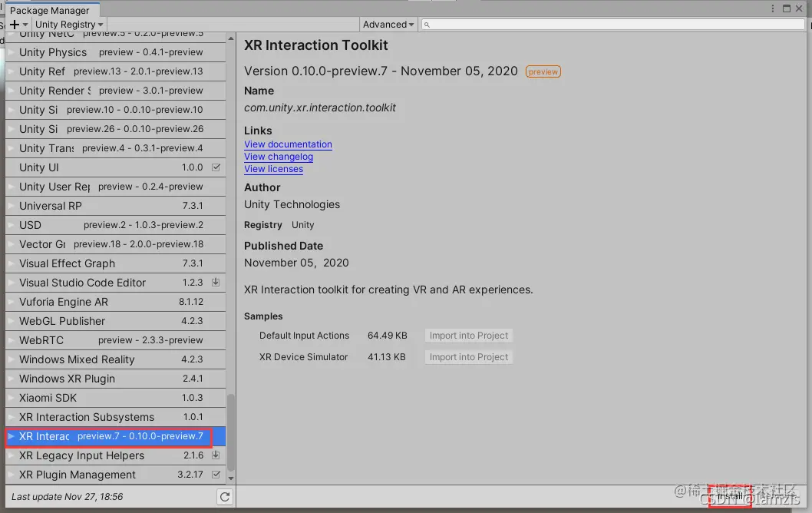Import the Default Input Actions sample

[469, 336]
